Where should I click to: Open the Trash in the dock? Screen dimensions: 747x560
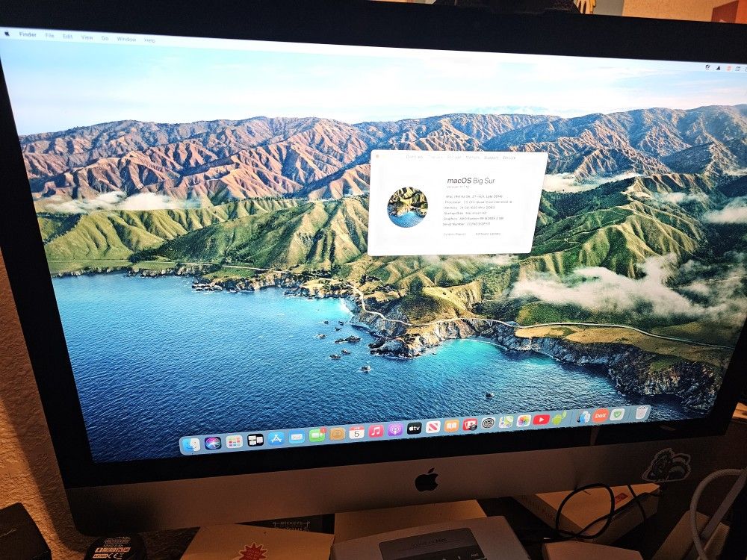(x=641, y=412)
